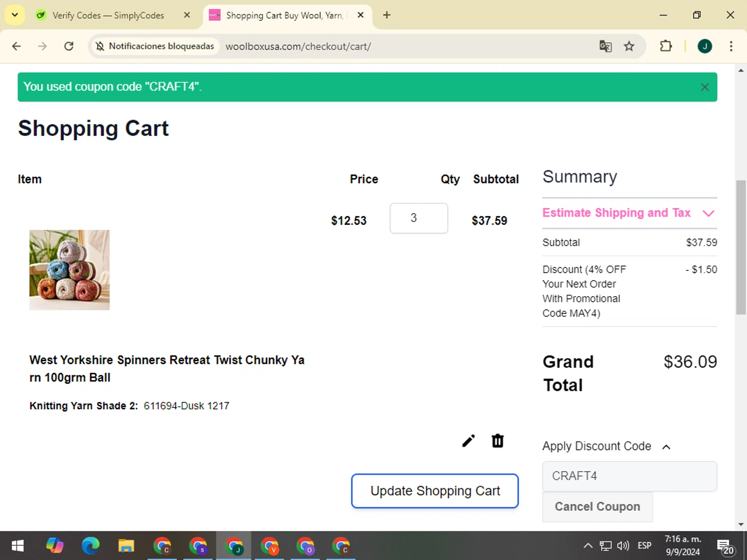Open taskbar clock and date

(683, 546)
